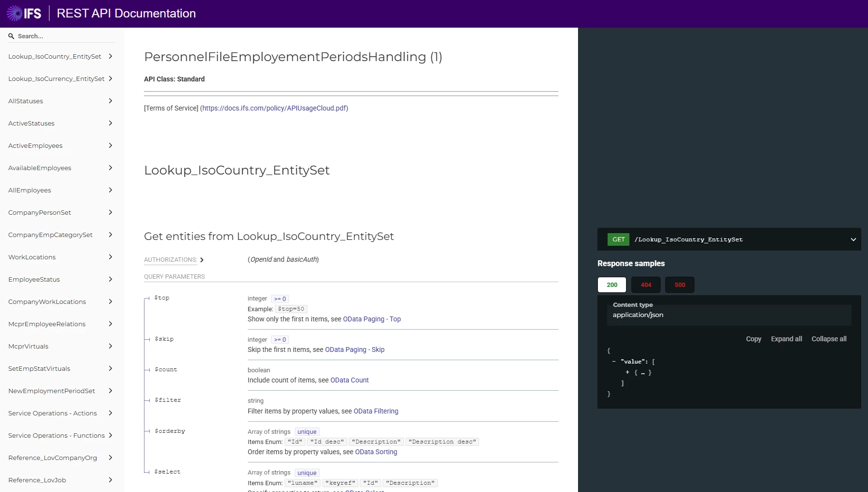Click the REST API Documentation title
This screenshot has height=492, width=868.
pos(126,14)
